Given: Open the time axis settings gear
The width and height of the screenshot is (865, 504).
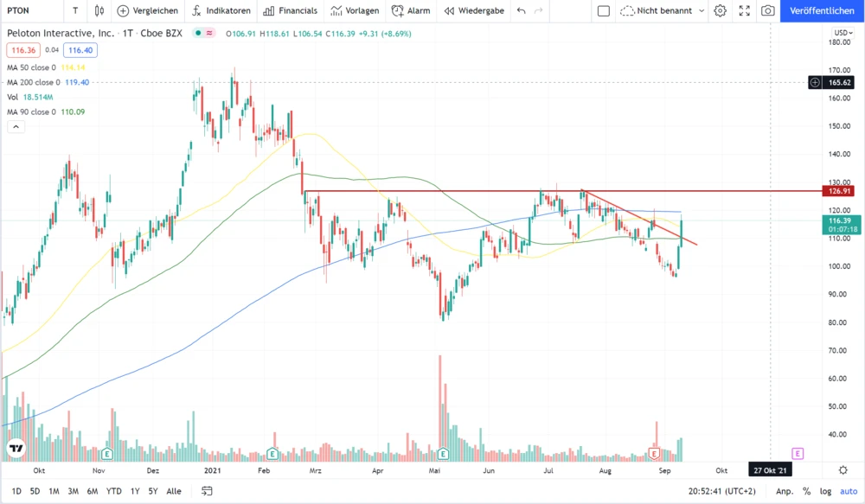Looking at the screenshot, I should (x=843, y=469).
